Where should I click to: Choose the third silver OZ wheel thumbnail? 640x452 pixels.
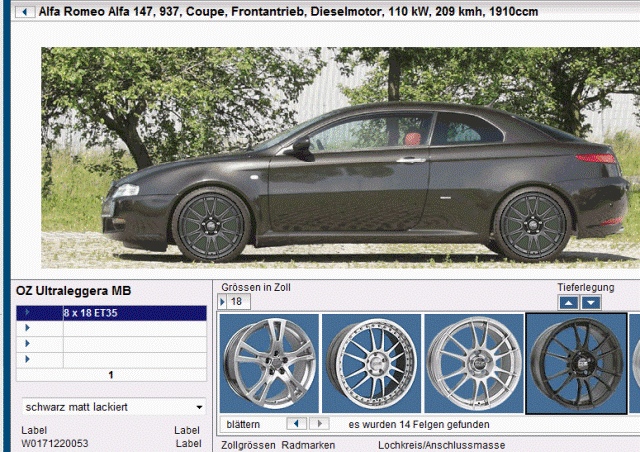(473, 362)
